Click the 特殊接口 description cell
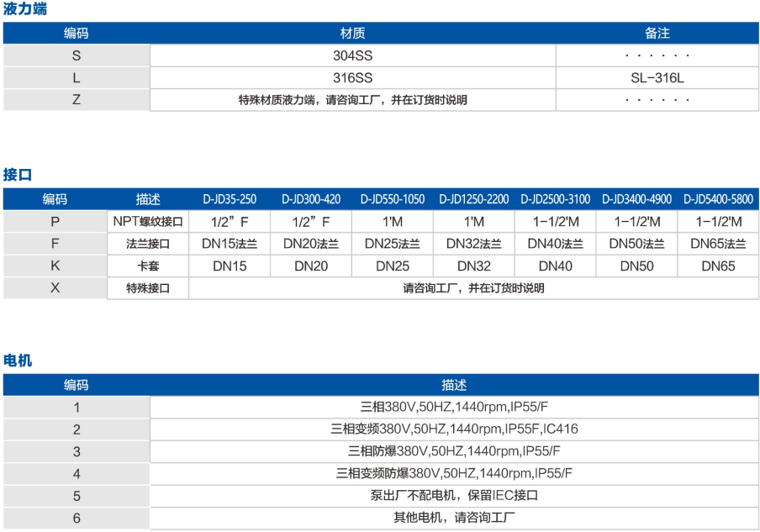The width and height of the screenshot is (760, 532). (x=148, y=288)
